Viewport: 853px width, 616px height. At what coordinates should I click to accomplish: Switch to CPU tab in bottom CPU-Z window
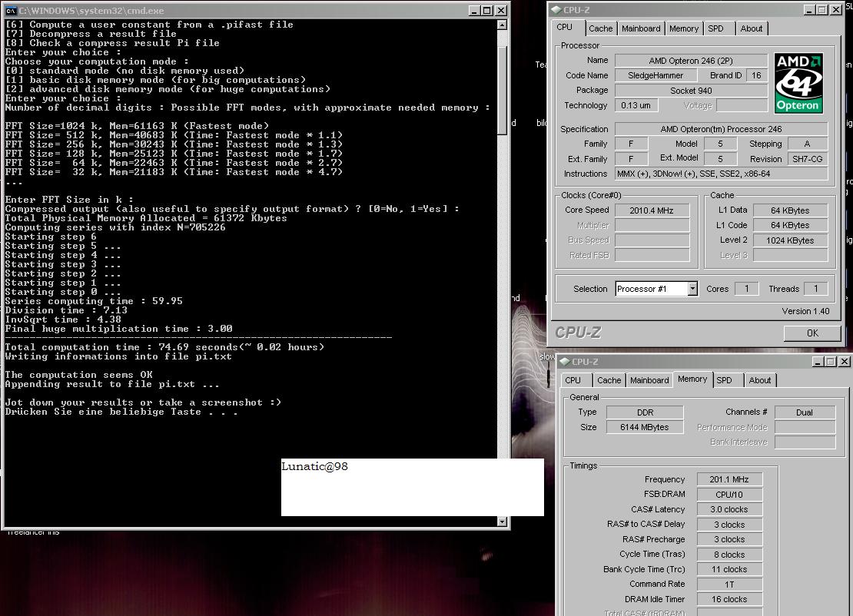click(573, 380)
